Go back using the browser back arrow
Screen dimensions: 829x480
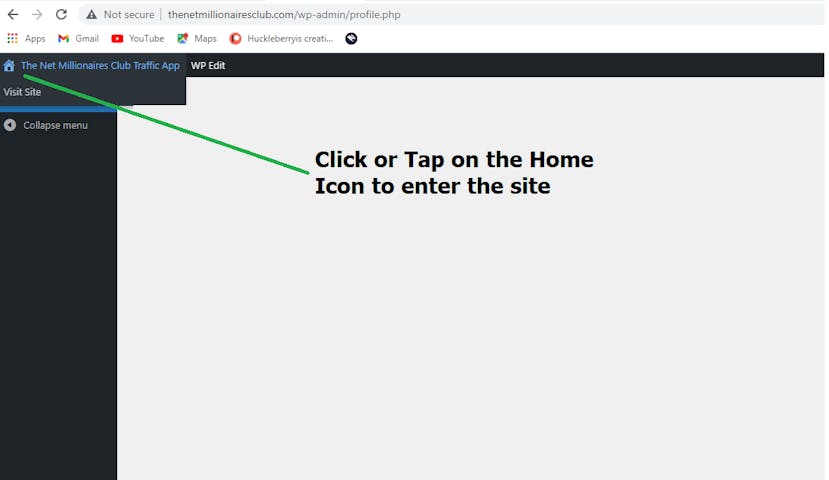[x=13, y=14]
